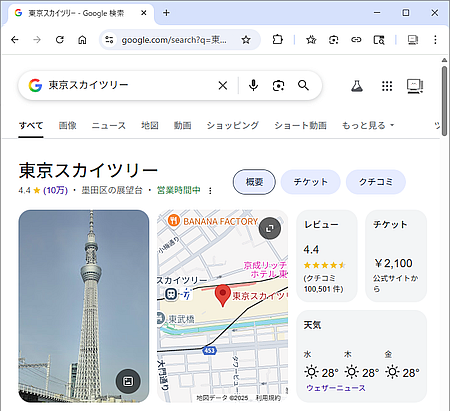Expand the もっと見る dropdown
Screen dimensions: 450x411
pyautogui.click(x=368, y=125)
